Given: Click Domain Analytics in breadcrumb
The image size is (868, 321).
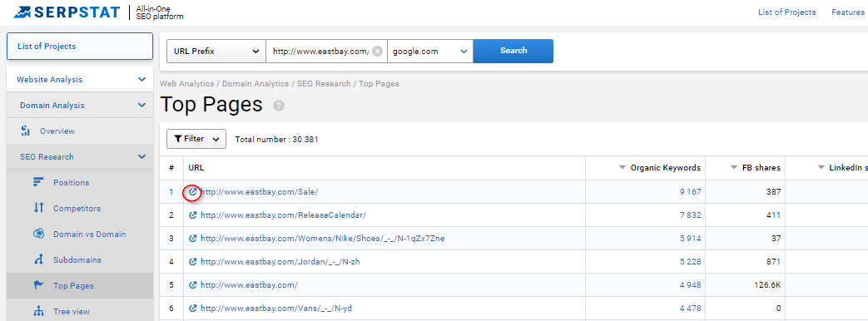Looking at the screenshot, I should tap(255, 84).
